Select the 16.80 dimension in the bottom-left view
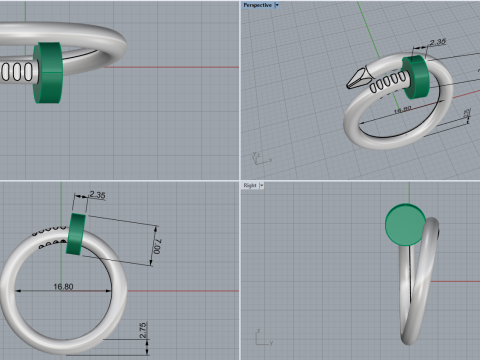The height and width of the screenshot is (360, 480). tap(63, 287)
